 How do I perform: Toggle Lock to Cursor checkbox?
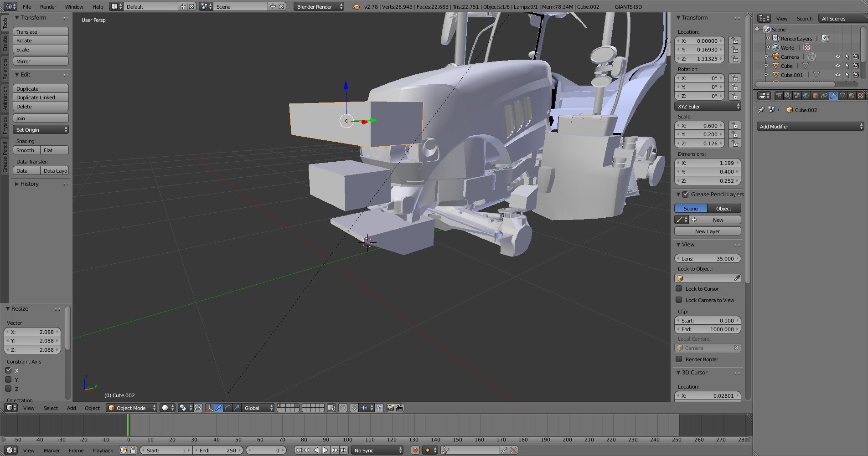679,288
